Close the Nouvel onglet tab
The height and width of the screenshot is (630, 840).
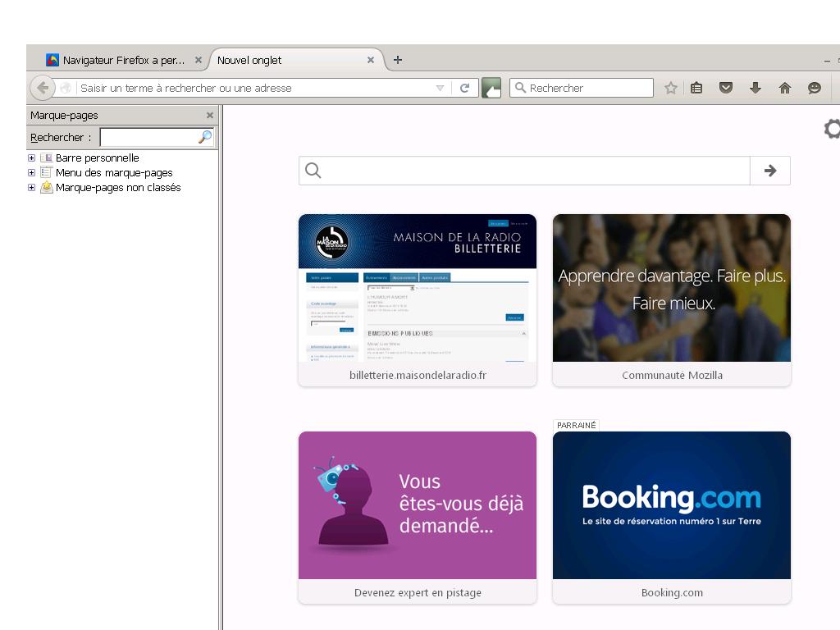click(x=370, y=60)
